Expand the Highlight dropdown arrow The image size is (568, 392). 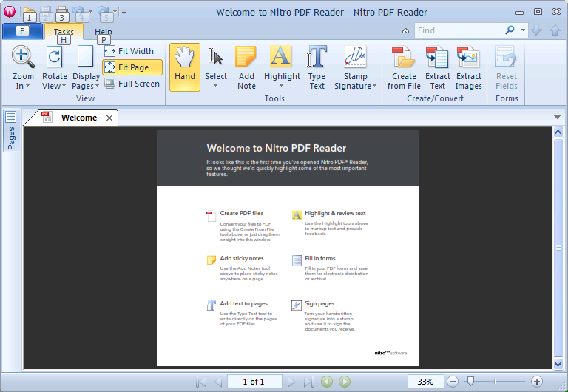coord(282,87)
